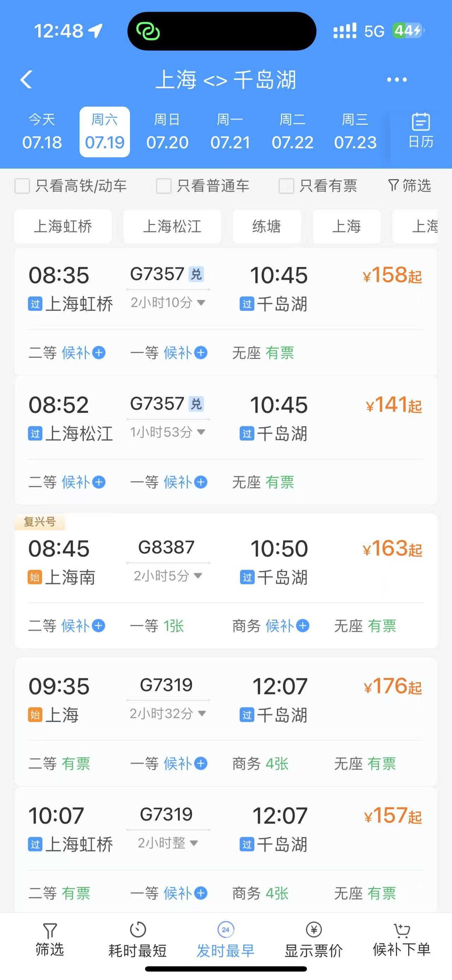Expand 2小时5分 duration arrow for G8387

[x=198, y=575]
